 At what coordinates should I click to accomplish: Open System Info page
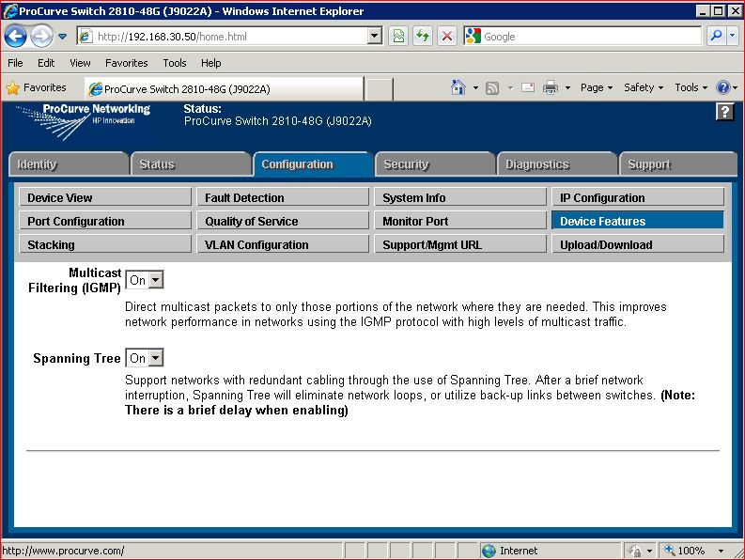pyautogui.click(x=460, y=197)
